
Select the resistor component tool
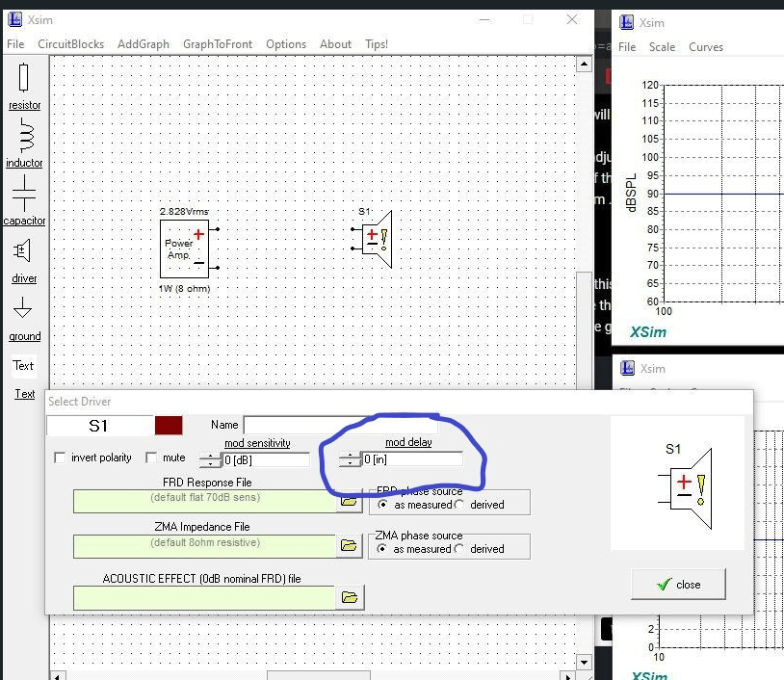(23, 78)
